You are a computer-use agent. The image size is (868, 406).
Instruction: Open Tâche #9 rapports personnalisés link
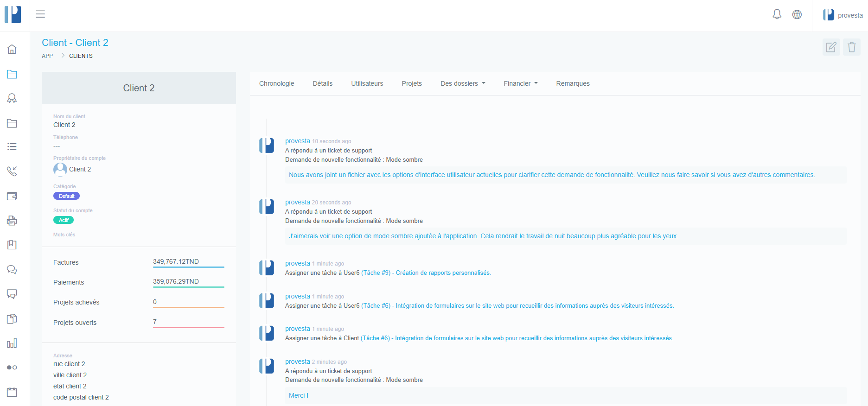[x=426, y=273]
